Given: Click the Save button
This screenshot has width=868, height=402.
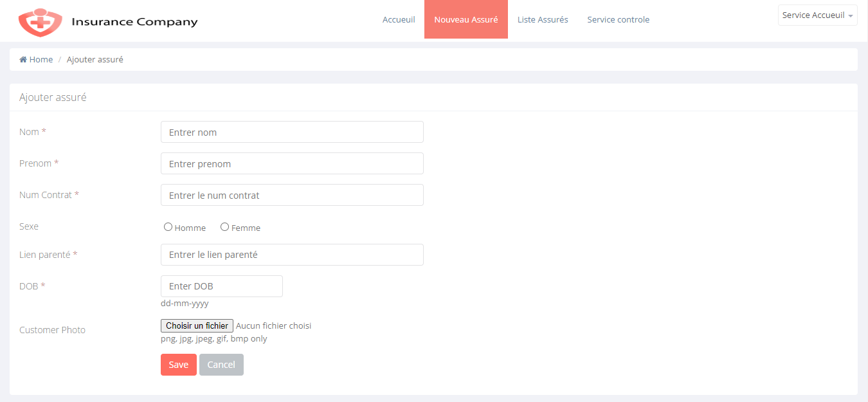Looking at the screenshot, I should point(178,365).
